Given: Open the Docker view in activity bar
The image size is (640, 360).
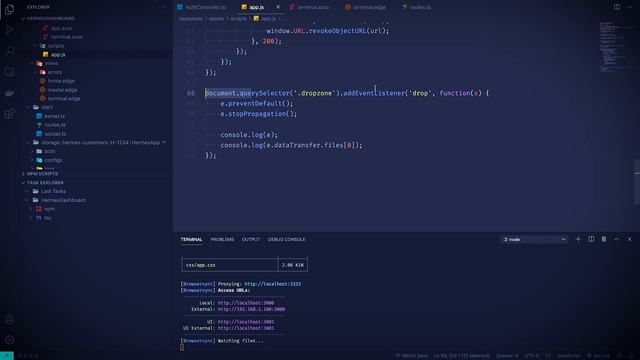Looking at the screenshot, I should [9, 93].
